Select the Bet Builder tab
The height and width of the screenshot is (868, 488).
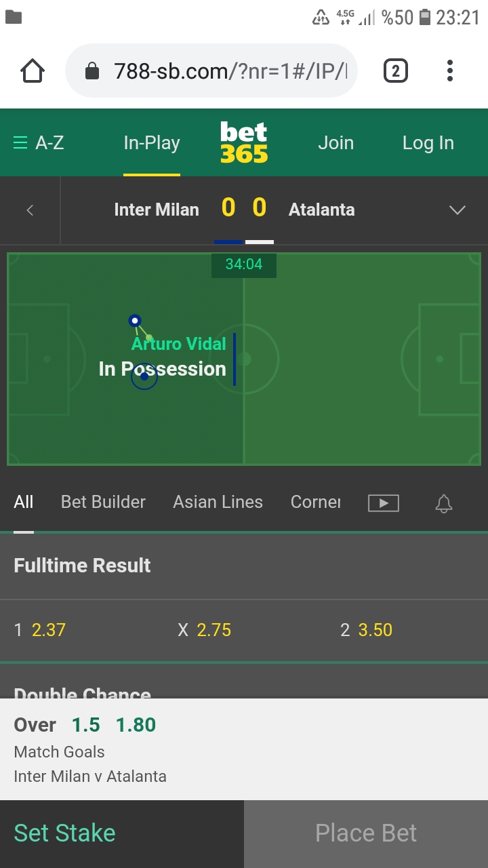pyautogui.click(x=103, y=502)
